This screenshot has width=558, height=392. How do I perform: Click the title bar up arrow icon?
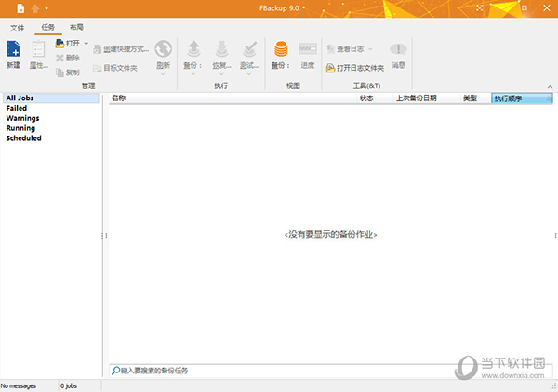[35, 8]
